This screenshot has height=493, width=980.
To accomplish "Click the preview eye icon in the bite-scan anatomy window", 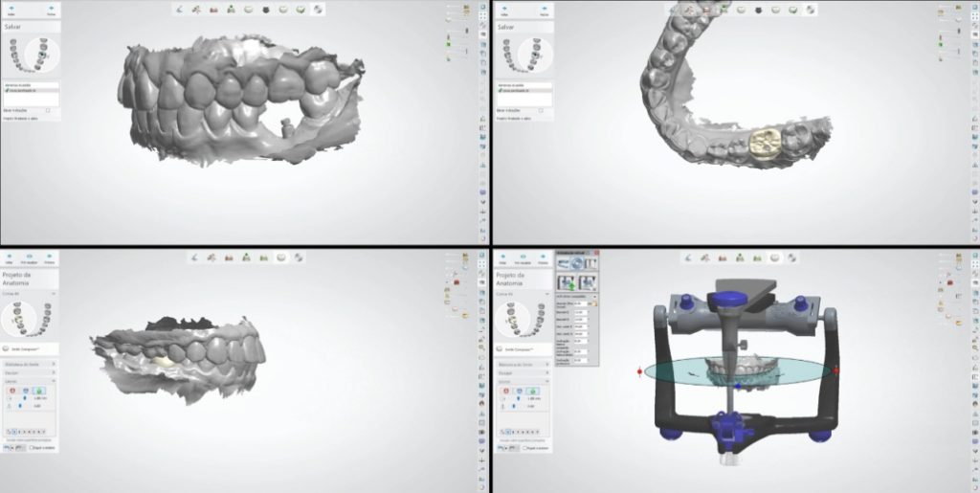I will coord(30,257).
